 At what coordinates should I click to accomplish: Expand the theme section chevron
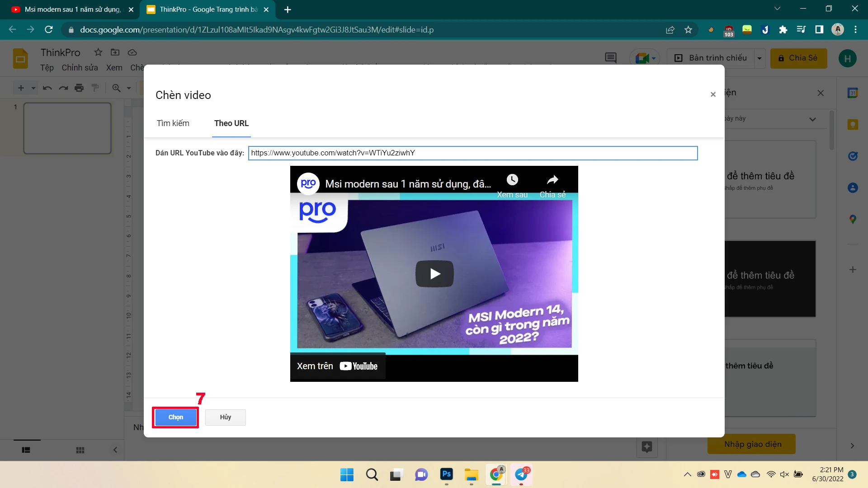(812, 119)
